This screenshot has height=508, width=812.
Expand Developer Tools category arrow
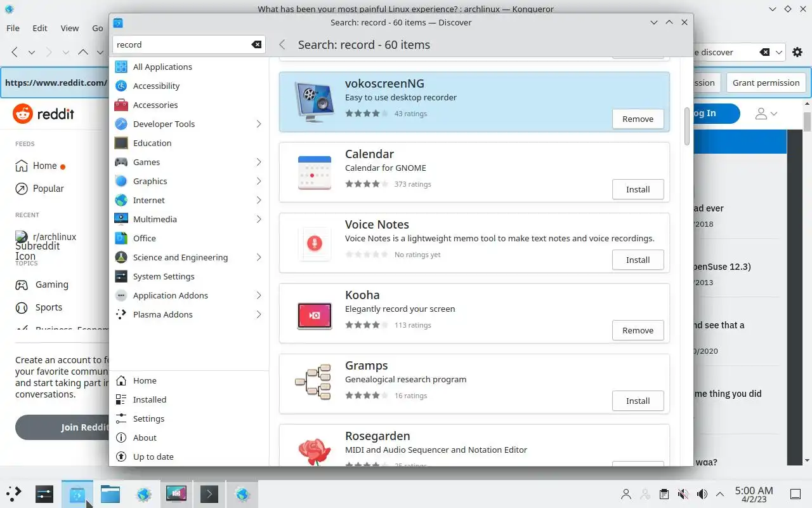click(x=259, y=124)
